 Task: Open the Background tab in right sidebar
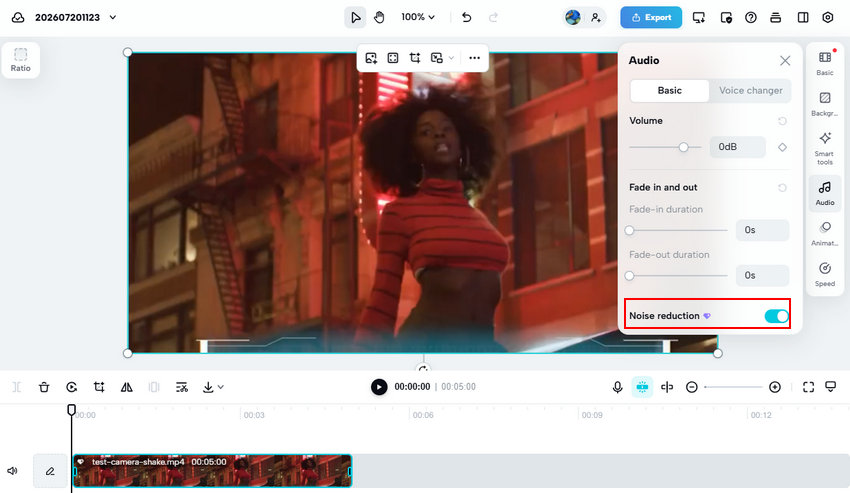825,104
